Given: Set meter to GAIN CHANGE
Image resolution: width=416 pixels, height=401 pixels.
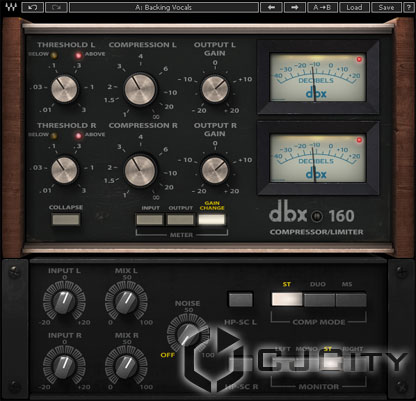Looking at the screenshot, I should 212,220.
